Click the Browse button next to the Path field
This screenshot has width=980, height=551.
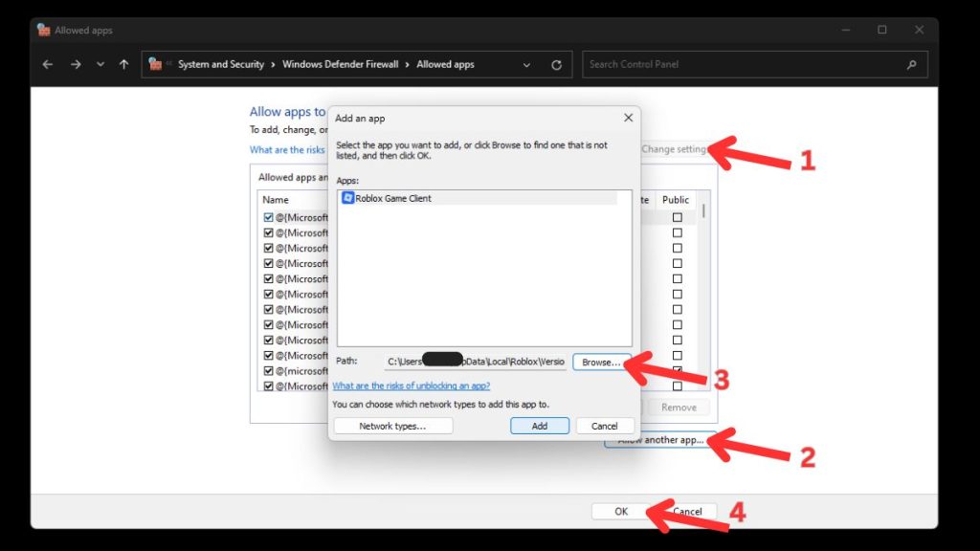tap(601, 363)
